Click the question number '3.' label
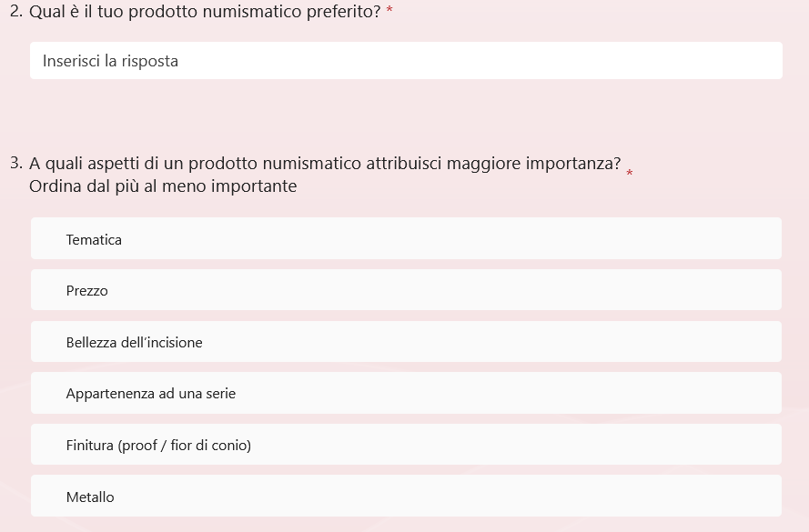Image resolution: width=809 pixels, height=532 pixels. click(15, 165)
